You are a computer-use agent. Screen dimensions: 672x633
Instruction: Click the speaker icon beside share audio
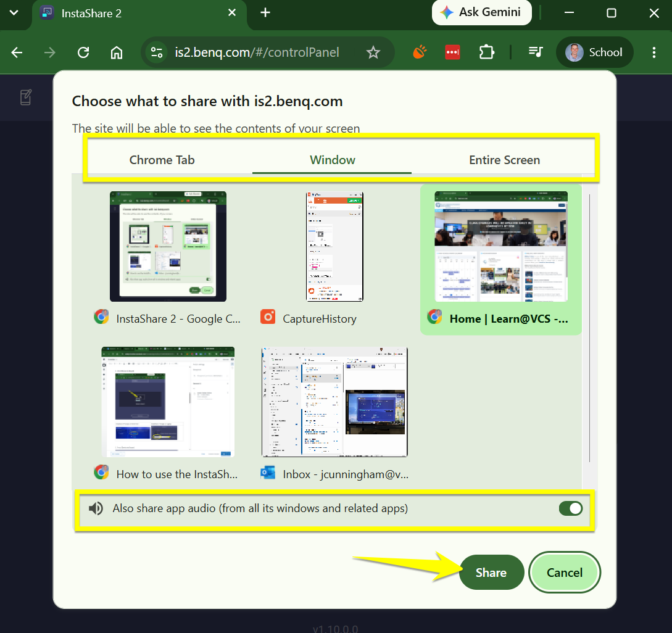96,509
